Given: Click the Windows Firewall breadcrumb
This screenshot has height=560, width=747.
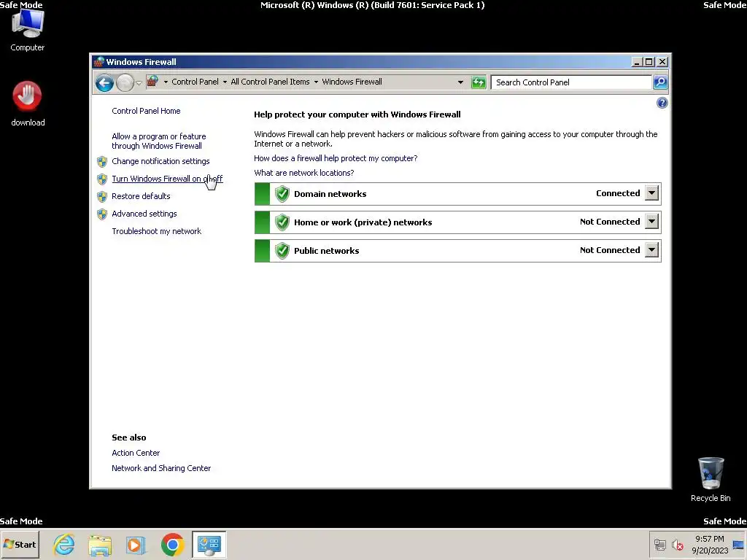Looking at the screenshot, I should [352, 82].
